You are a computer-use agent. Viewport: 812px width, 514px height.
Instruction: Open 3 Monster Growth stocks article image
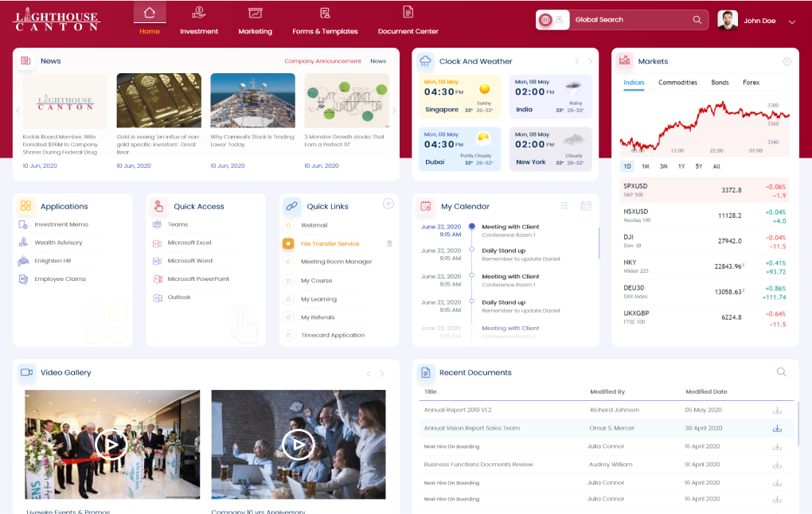(x=346, y=100)
